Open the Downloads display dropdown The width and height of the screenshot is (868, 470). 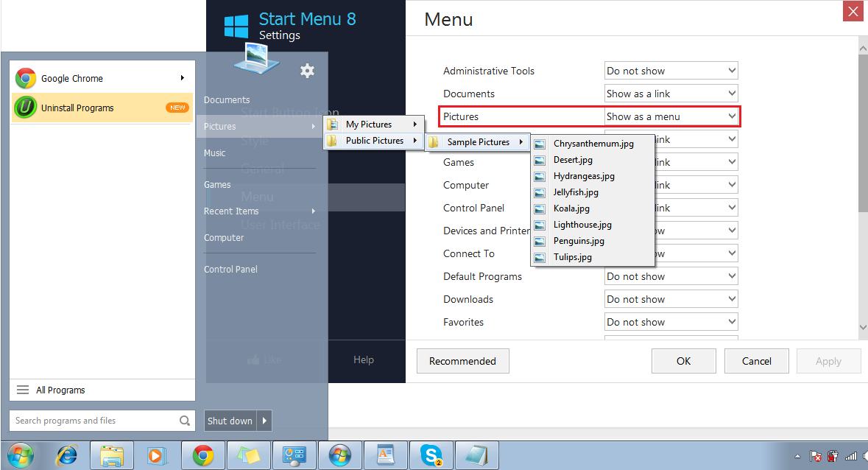point(671,299)
